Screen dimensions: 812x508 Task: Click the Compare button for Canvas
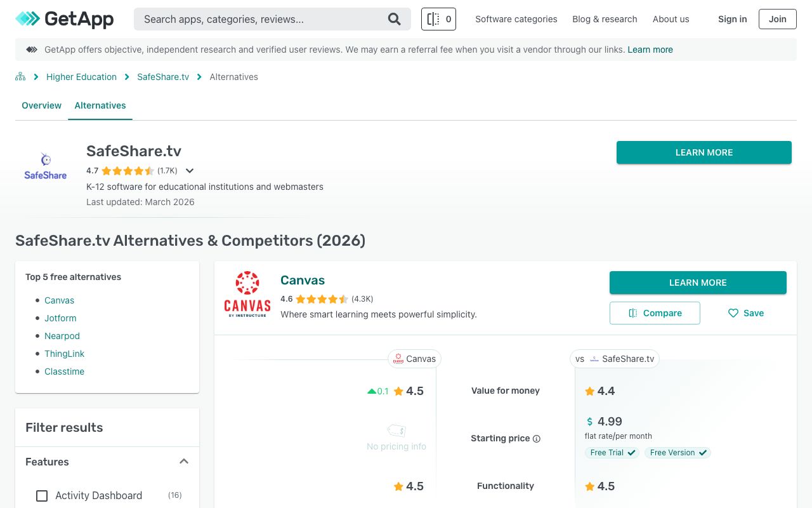655,313
